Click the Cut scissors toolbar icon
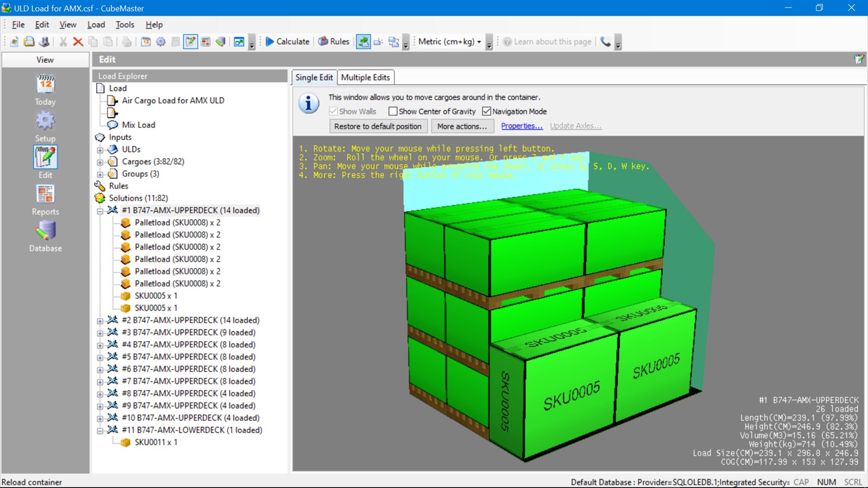The width and height of the screenshot is (868, 488). (63, 42)
